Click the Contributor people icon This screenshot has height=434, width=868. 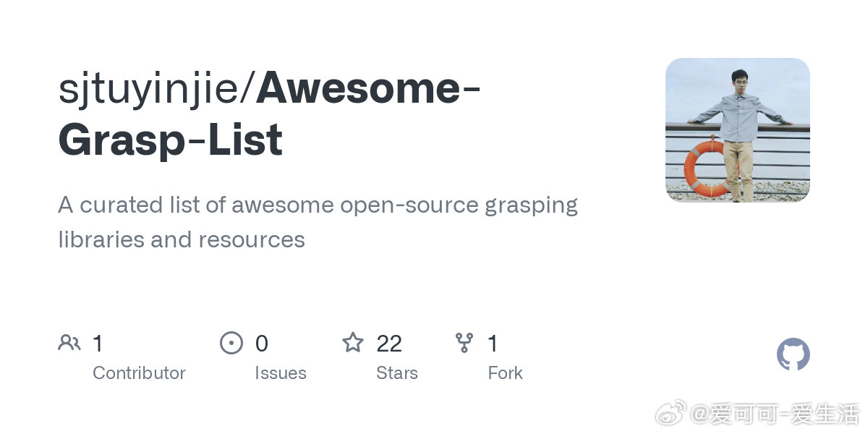(x=69, y=343)
